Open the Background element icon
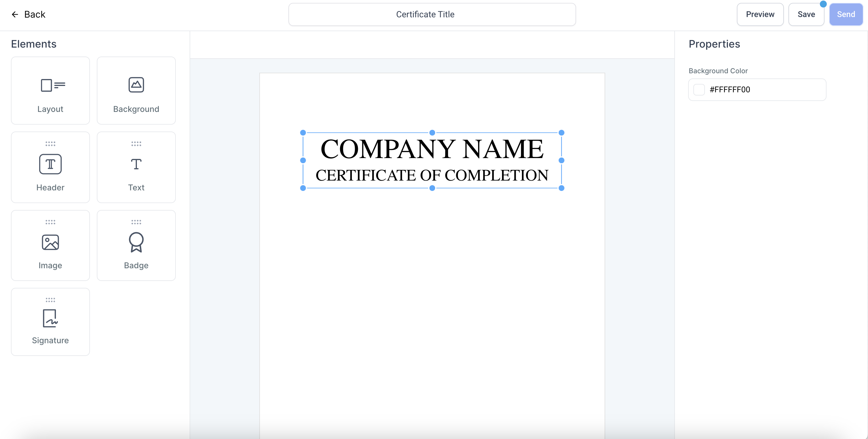 click(x=136, y=85)
